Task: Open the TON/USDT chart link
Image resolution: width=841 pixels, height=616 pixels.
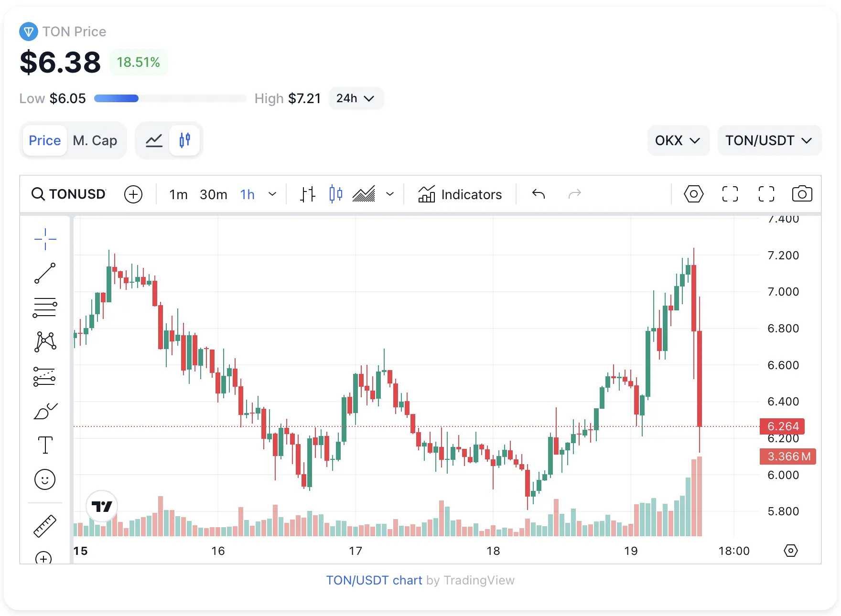Action: 374,580
